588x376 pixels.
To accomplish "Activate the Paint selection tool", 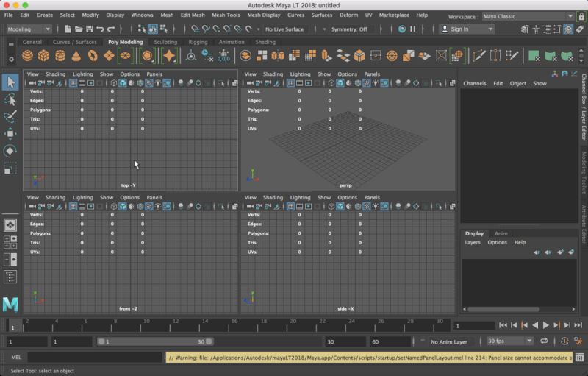I will [x=10, y=116].
